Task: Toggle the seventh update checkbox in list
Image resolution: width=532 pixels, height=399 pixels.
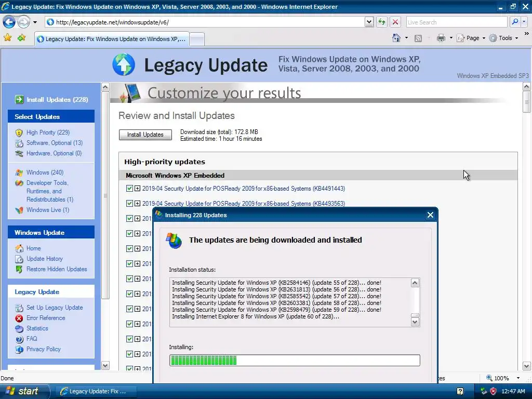Action: (x=129, y=278)
